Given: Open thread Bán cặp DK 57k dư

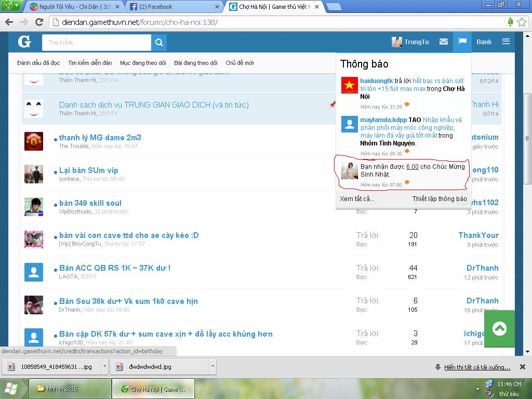Looking at the screenshot, I should coord(166,334).
